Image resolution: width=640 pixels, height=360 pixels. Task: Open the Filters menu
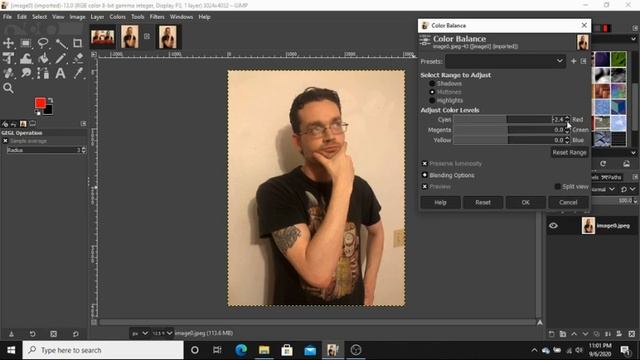[x=157, y=17]
